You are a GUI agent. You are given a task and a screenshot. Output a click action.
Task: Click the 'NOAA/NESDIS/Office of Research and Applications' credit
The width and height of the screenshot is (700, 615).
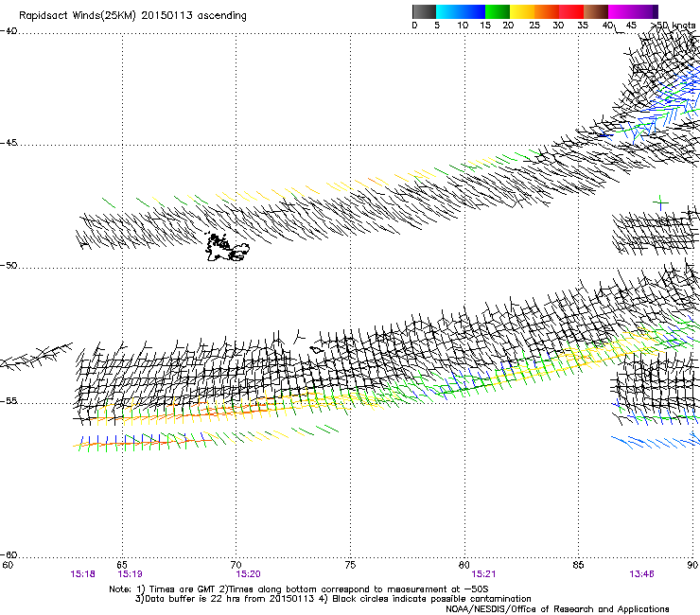(x=557, y=609)
